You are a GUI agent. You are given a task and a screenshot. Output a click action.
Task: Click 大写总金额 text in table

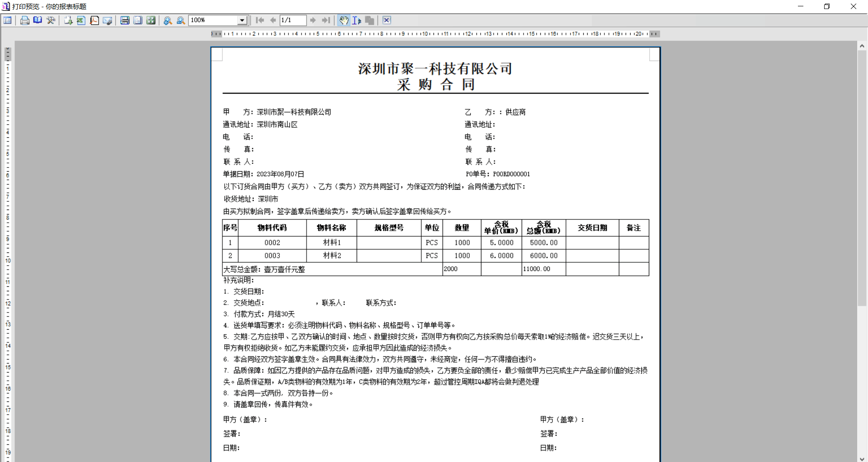point(264,270)
